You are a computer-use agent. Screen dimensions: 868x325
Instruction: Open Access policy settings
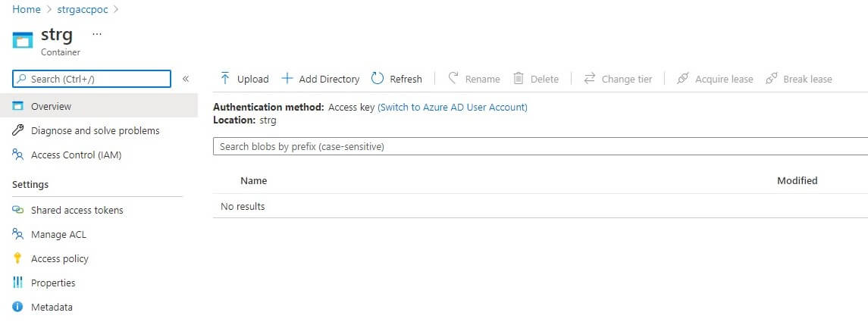point(59,258)
